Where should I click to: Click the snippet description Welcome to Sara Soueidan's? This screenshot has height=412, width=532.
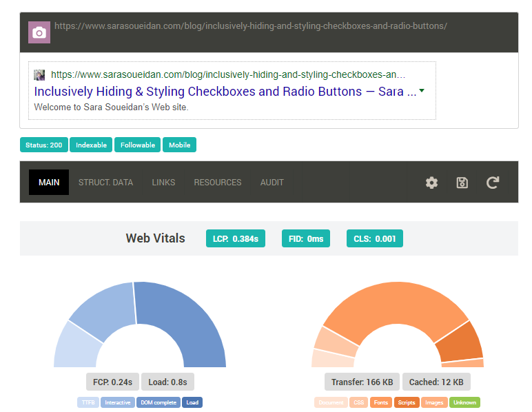point(111,107)
